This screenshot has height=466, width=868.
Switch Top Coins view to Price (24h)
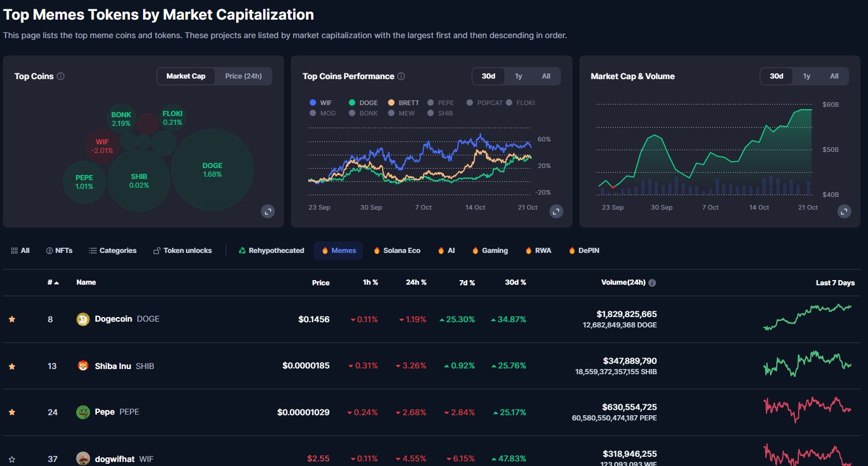243,76
